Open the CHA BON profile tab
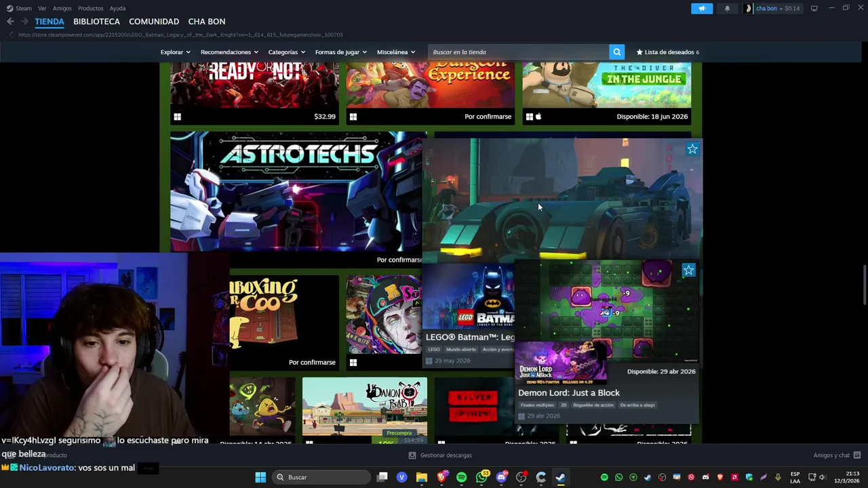 click(207, 22)
